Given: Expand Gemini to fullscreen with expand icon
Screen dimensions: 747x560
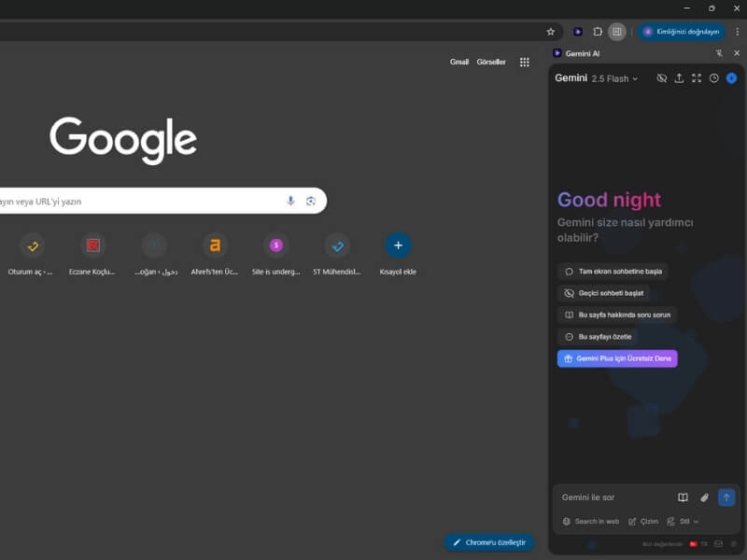Looking at the screenshot, I should click(x=697, y=79).
